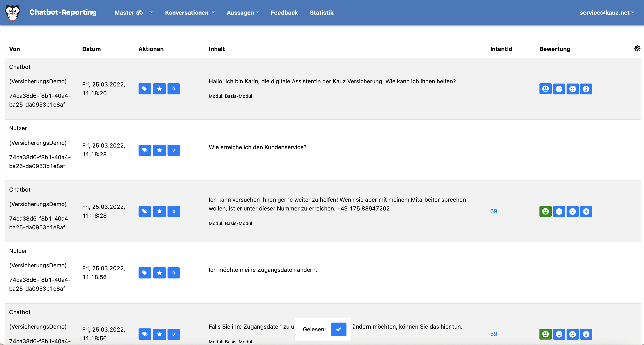Click date 'Fri, 25.03.2022, 11:18:20'
Image resolution: width=644 pixels, height=345 pixels.
tap(103, 89)
